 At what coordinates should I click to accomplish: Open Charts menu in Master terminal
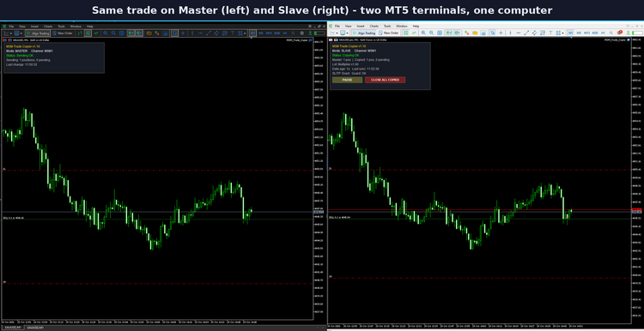click(48, 27)
